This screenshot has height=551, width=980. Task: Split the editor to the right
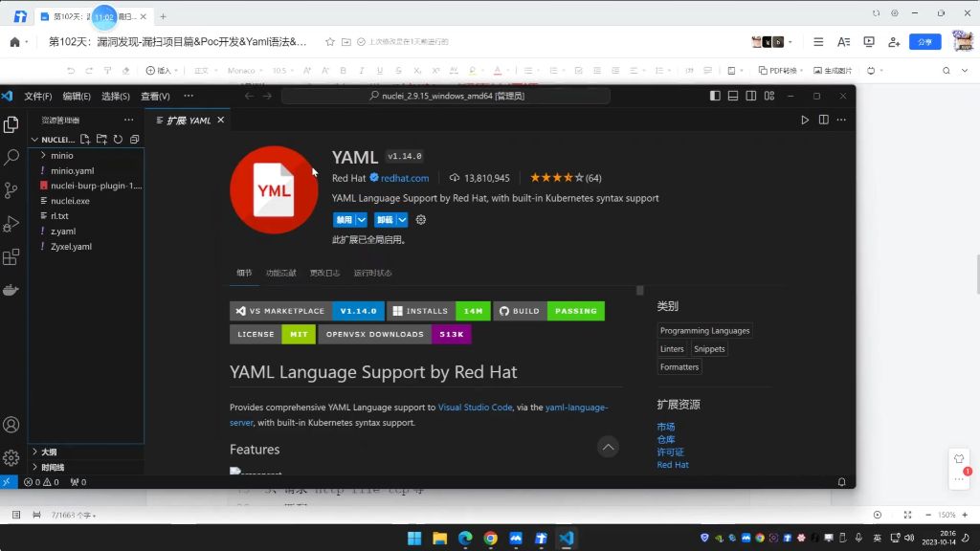click(824, 120)
